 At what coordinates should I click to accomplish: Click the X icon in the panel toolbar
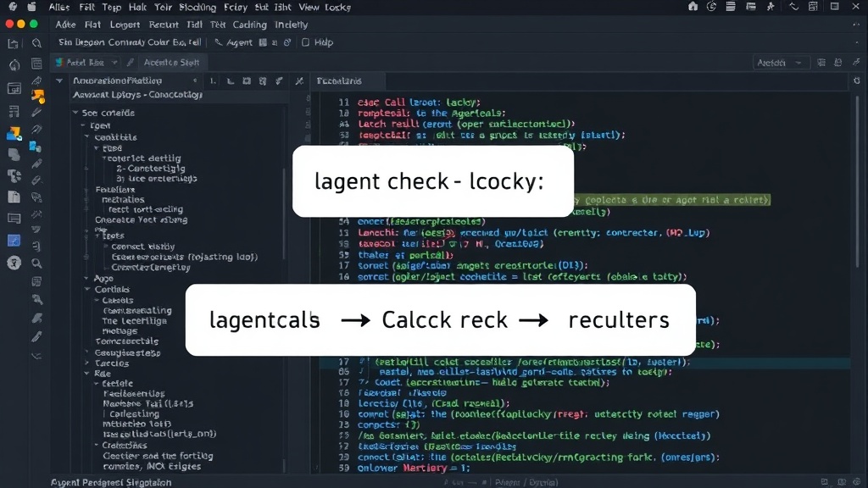click(x=299, y=80)
